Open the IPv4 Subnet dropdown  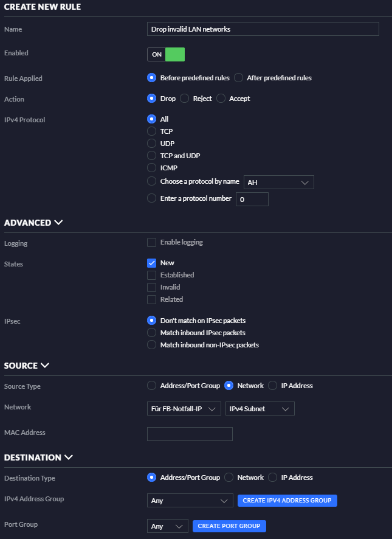click(x=260, y=408)
